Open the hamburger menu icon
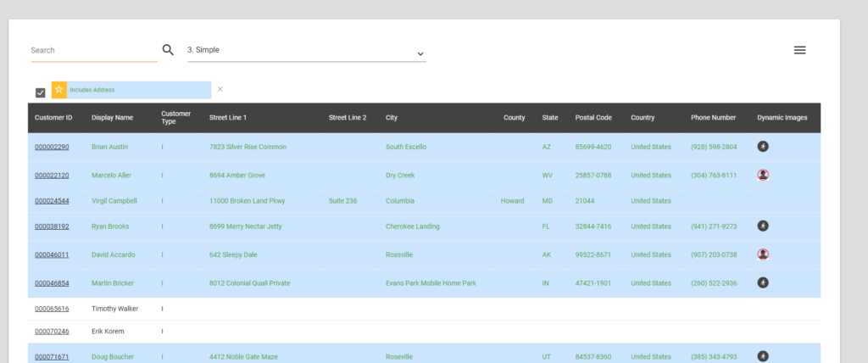This screenshot has width=868, height=363. tap(799, 50)
